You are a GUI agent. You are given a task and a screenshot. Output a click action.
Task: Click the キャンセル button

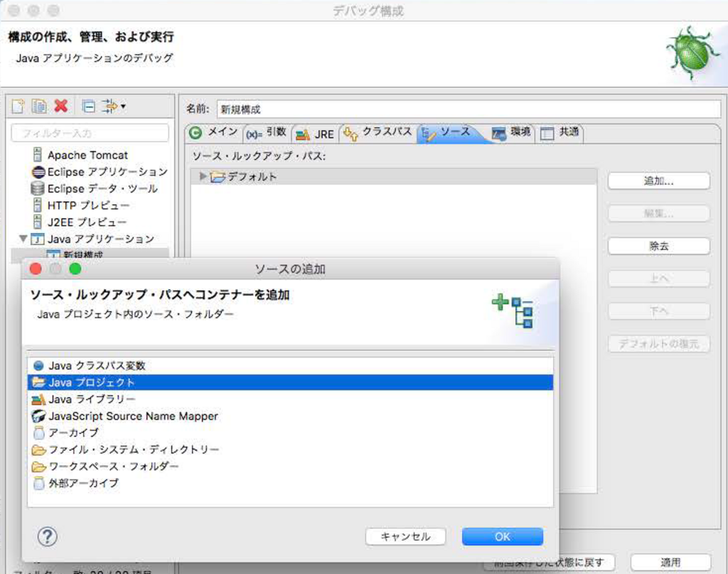(405, 536)
